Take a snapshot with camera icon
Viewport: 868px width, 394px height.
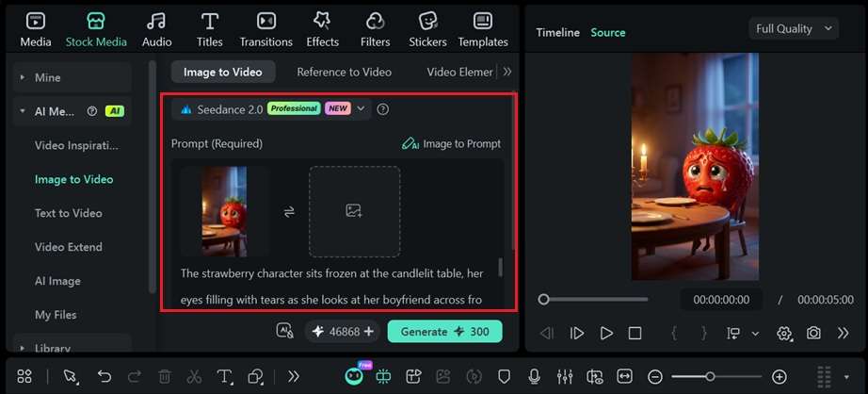pos(813,333)
